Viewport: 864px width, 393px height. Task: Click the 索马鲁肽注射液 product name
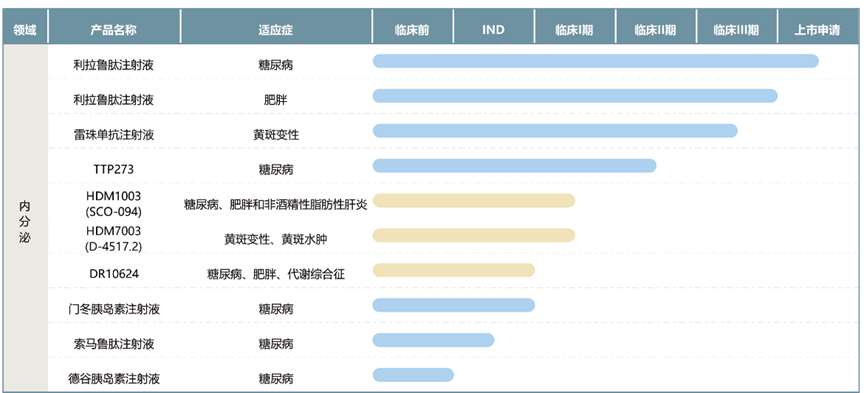click(114, 343)
